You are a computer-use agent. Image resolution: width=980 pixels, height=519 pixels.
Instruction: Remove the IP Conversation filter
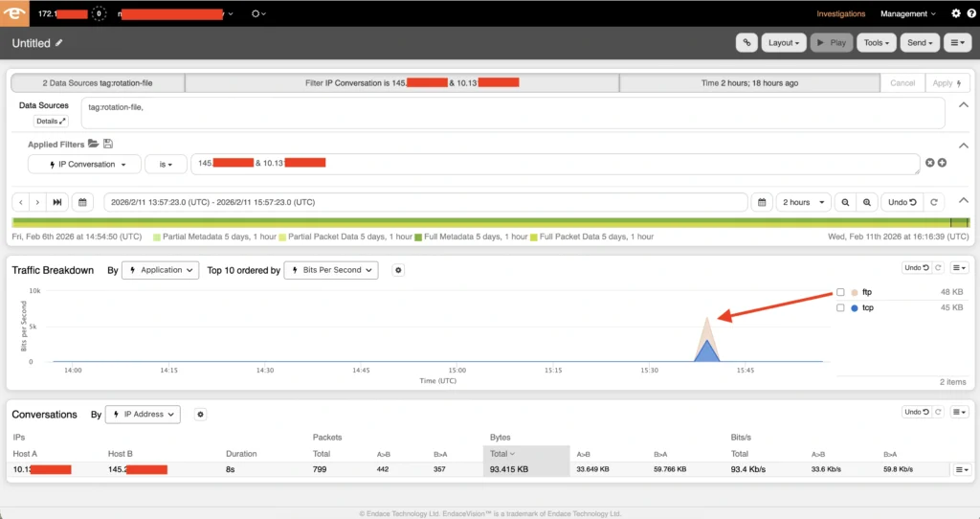930,163
